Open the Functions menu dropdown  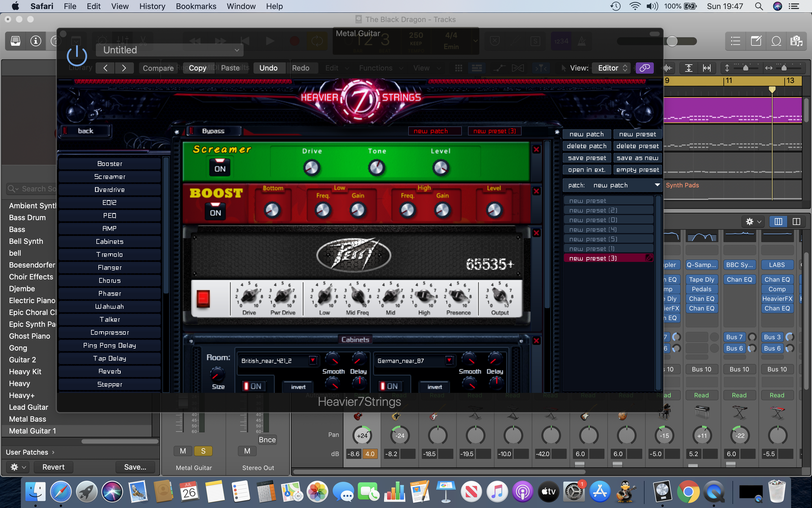pos(381,68)
